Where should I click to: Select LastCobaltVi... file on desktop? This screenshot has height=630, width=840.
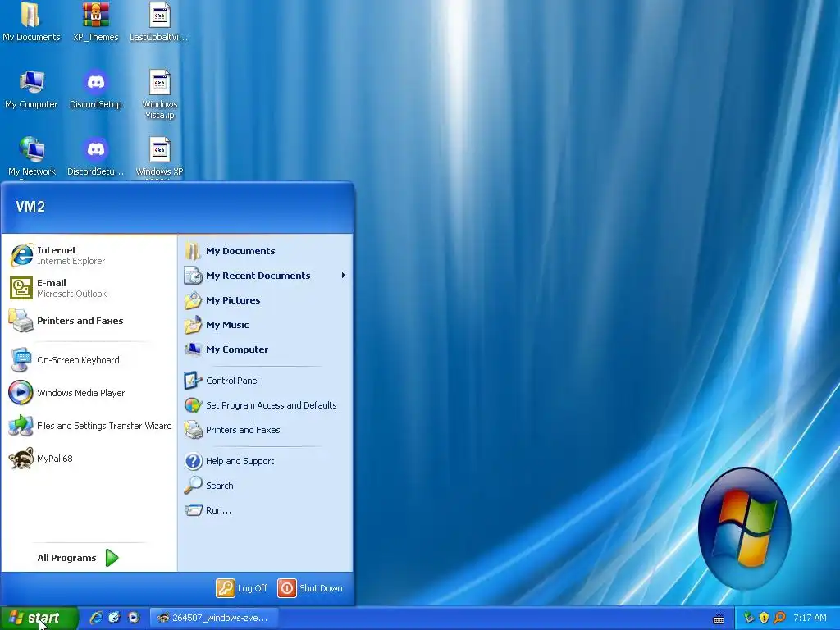[x=159, y=22]
